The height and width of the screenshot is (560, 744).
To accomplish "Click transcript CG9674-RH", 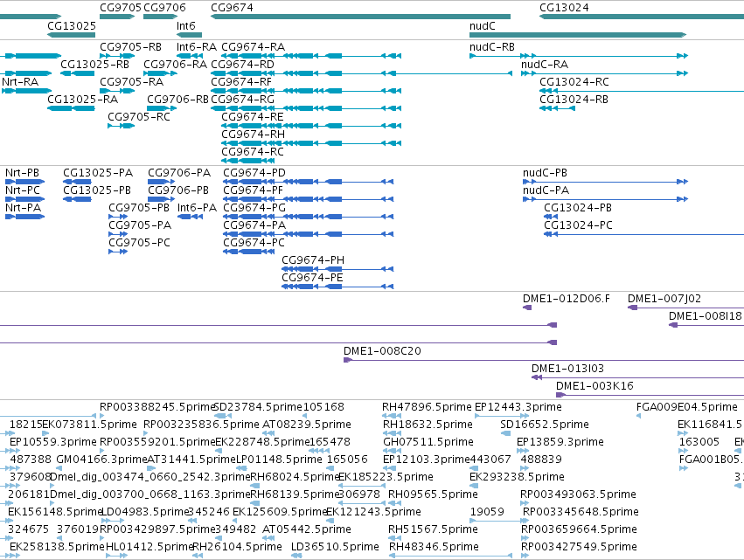I will click(x=254, y=135).
